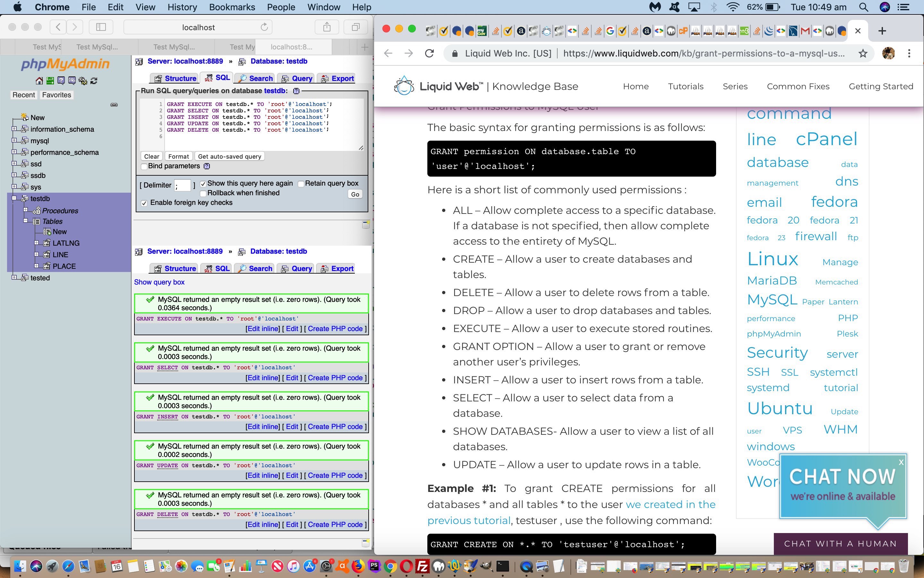Click Chrome back arrow
This screenshot has width=924, height=578.
click(x=388, y=54)
